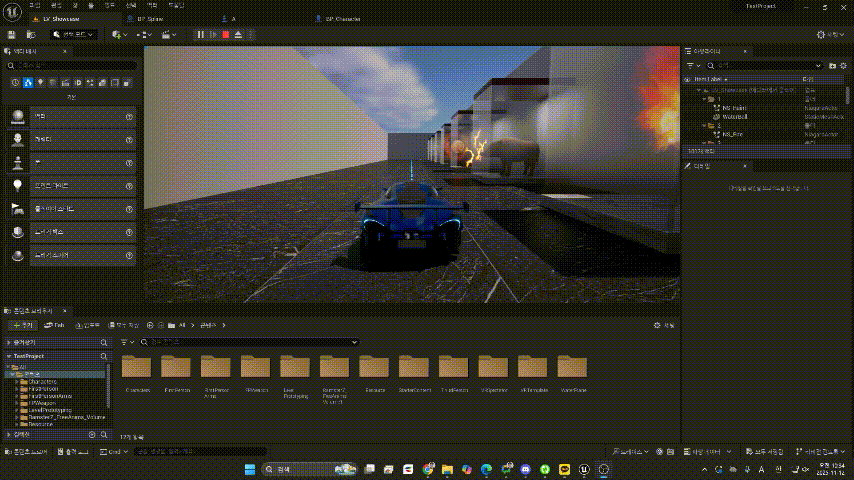Open the first menu in the menu bar
Screen dimensions: 854x480
click(35, 5)
